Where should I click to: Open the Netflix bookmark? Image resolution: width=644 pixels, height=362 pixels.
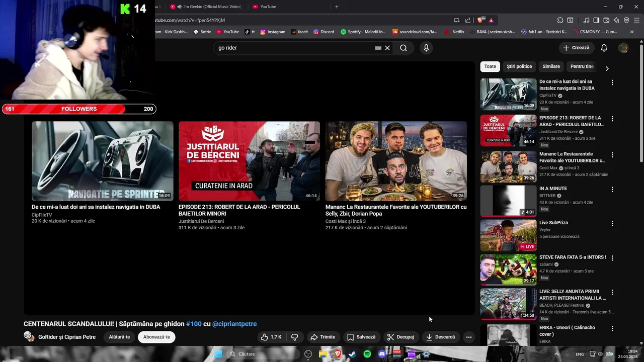(454, 32)
